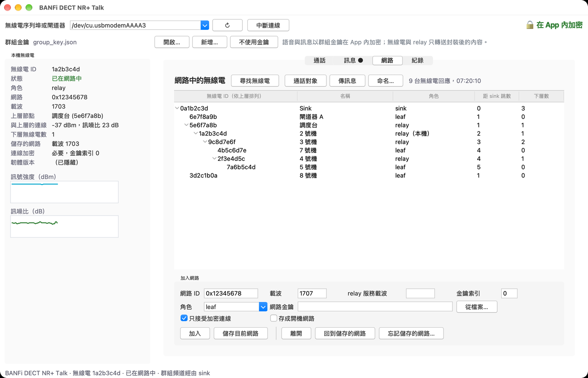This screenshot has width=588, height=378.
Task: Click the 忘記儲存的網路... button
Action: point(411,334)
